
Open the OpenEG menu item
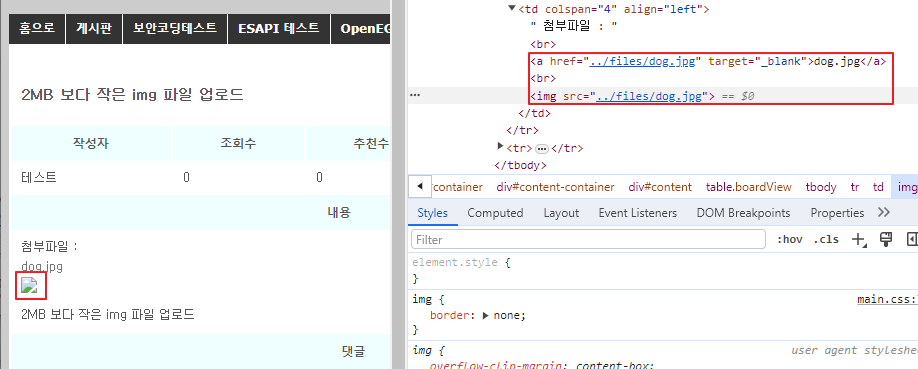point(361,28)
